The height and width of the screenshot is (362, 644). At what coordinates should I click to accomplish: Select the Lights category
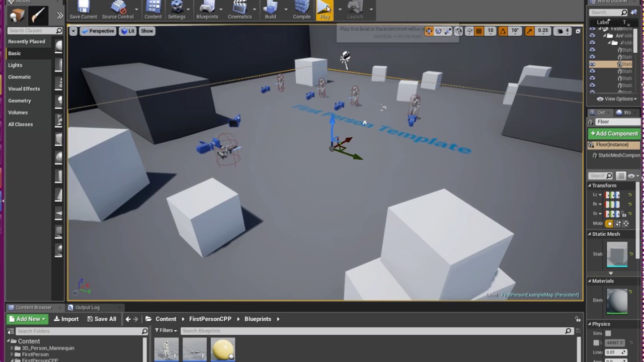[x=15, y=65]
